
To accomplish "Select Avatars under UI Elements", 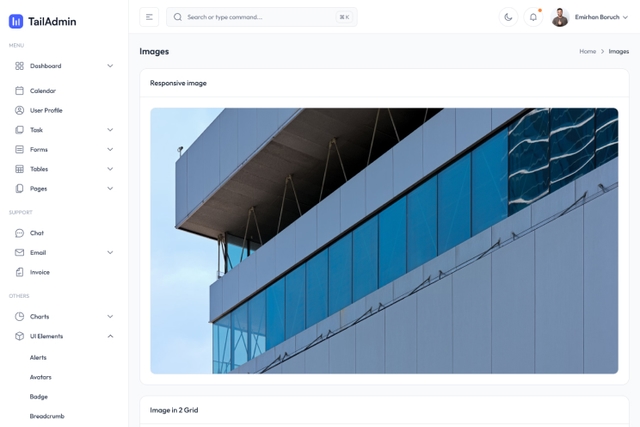I will [x=40, y=377].
